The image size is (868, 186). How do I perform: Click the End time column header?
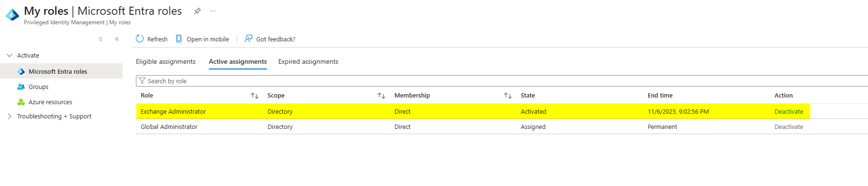[660, 95]
